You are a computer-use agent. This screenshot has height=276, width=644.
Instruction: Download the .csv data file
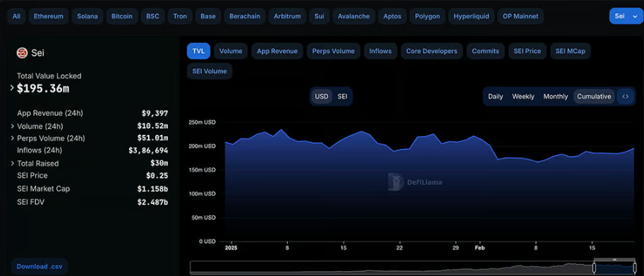40,267
